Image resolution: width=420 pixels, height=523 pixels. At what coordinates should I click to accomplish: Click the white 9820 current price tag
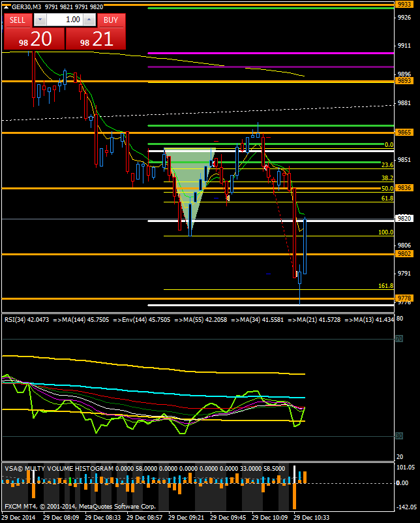404,219
